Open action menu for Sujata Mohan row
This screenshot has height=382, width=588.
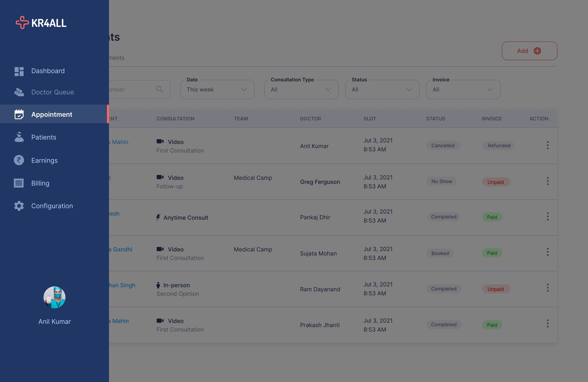(548, 252)
